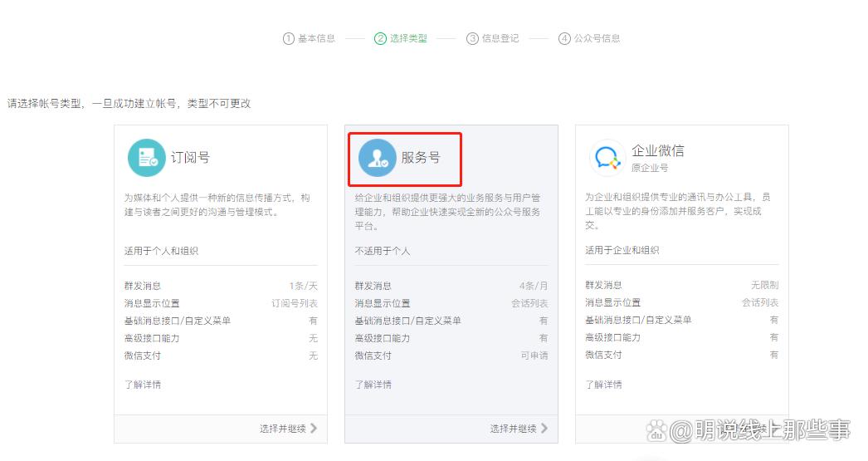Click step 4 circle number icon
This screenshot has height=461, width=868.
click(x=564, y=38)
